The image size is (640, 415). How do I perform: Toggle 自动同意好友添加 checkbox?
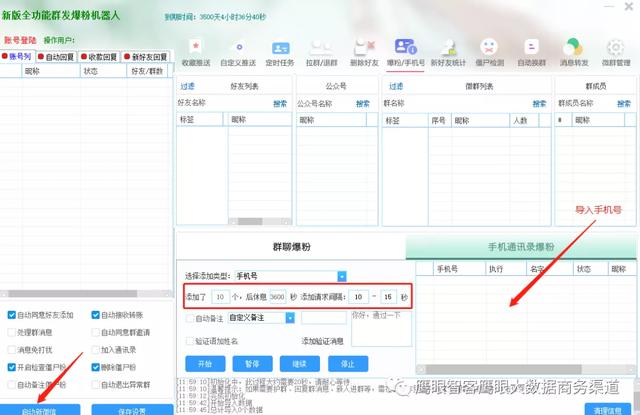tap(11, 315)
